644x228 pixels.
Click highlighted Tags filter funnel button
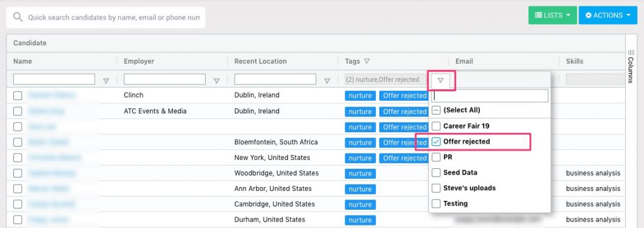click(440, 80)
